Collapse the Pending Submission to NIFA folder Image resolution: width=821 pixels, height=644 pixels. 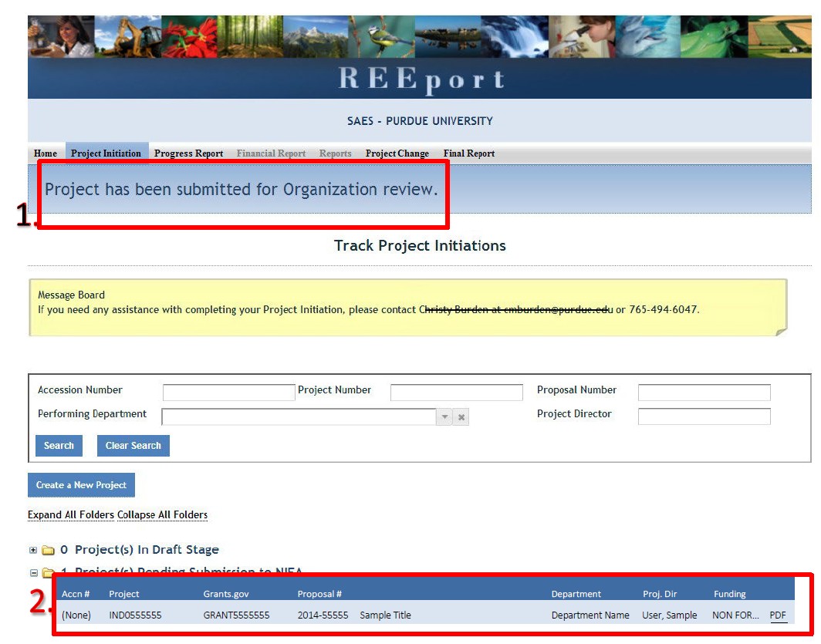(32, 573)
